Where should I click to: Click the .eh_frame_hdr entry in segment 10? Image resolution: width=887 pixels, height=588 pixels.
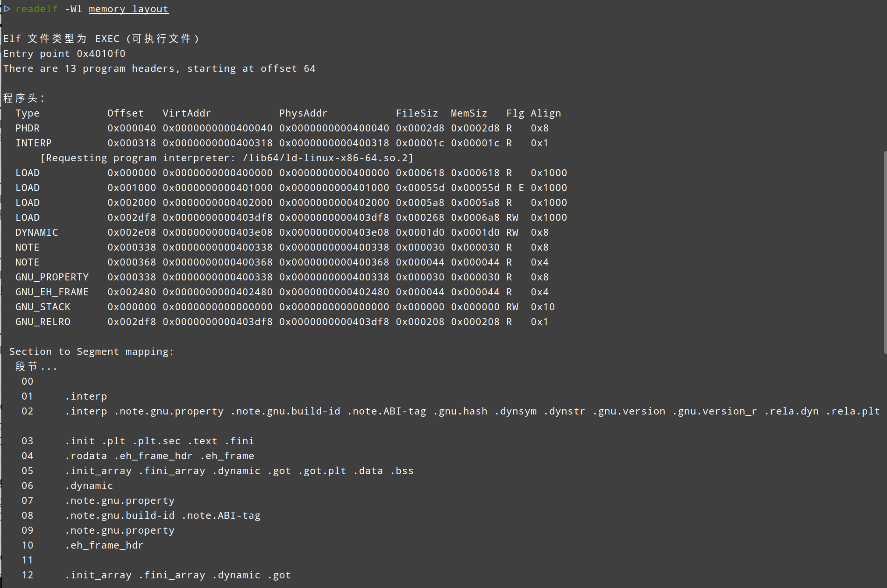104,545
